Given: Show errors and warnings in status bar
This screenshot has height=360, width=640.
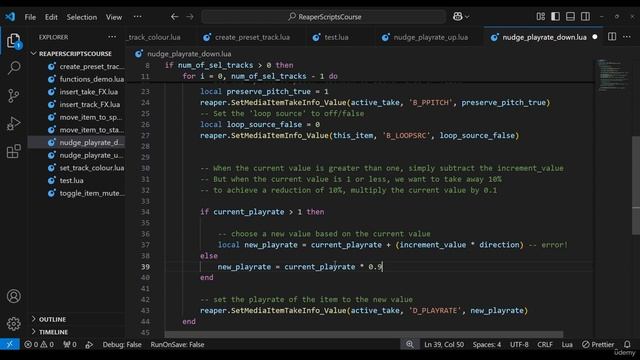Looking at the screenshot, I should pyautogui.click(x=39, y=344).
